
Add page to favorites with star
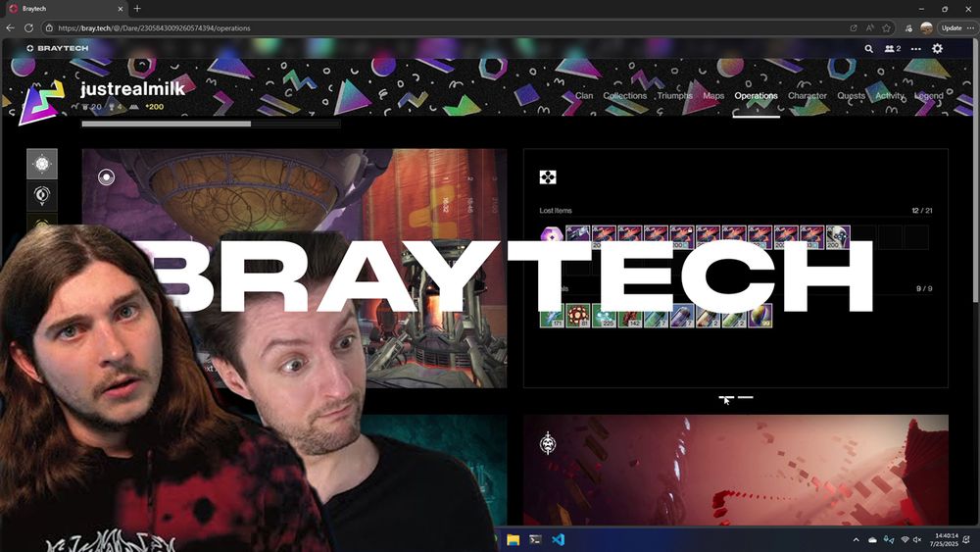coord(886,28)
